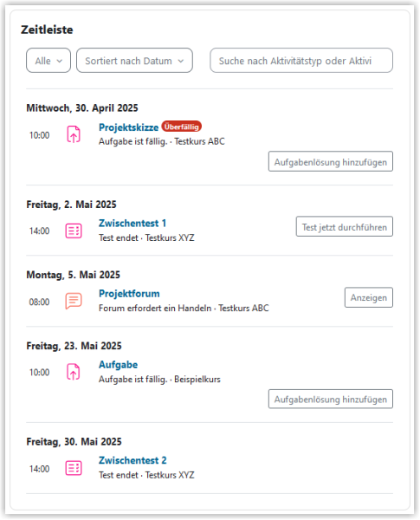
Task: Click Aufgabenlösung hinzufügen for Beispielkurs Aufgabe
Action: click(331, 399)
